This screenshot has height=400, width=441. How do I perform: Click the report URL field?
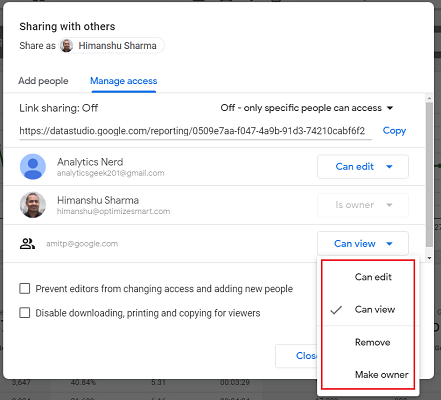(x=195, y=131)
